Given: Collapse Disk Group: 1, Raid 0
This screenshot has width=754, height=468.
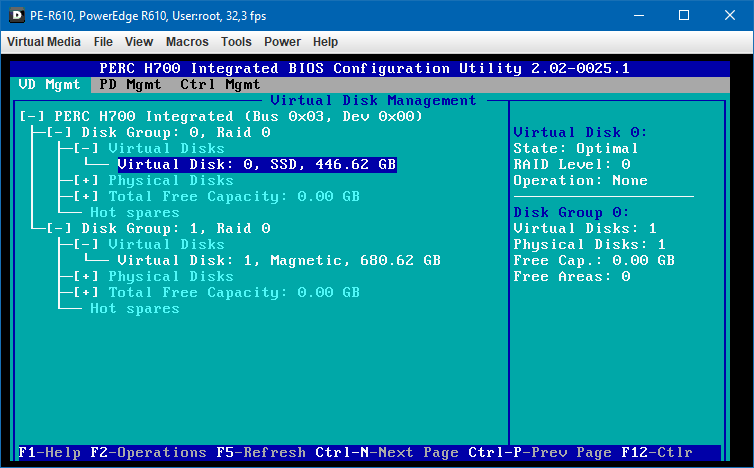Looking at the screenshot, I should (59, 228).
